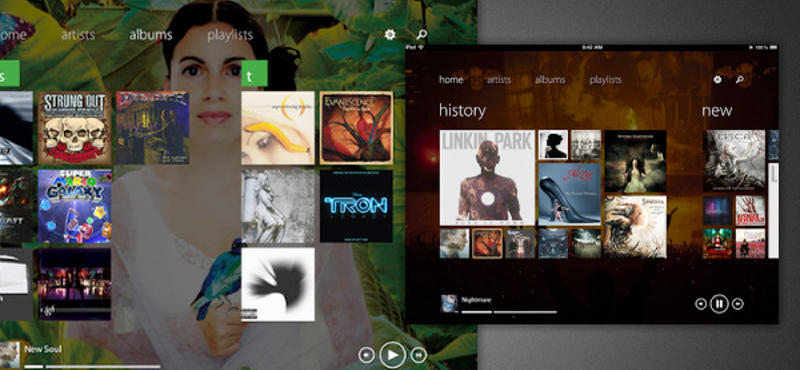The height and width of the screenshot is (370, 800).
Task: Skip to next track in large player
Action: tap(419, 355)
